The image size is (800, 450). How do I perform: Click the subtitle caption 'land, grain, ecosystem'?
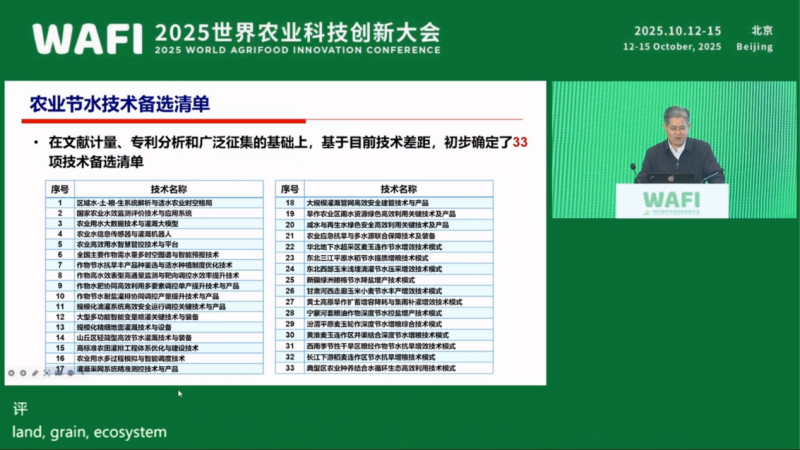click(89, 432)
